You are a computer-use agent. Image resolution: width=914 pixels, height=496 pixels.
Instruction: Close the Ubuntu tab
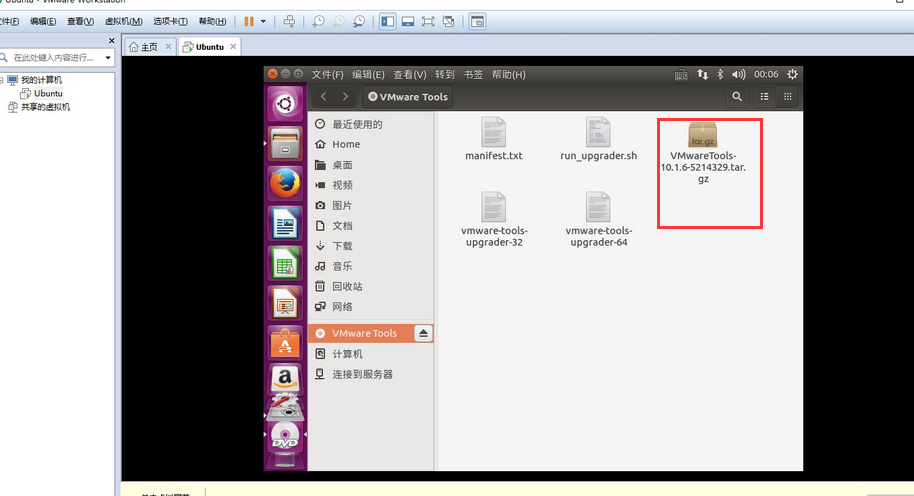[x=233, y=47]
